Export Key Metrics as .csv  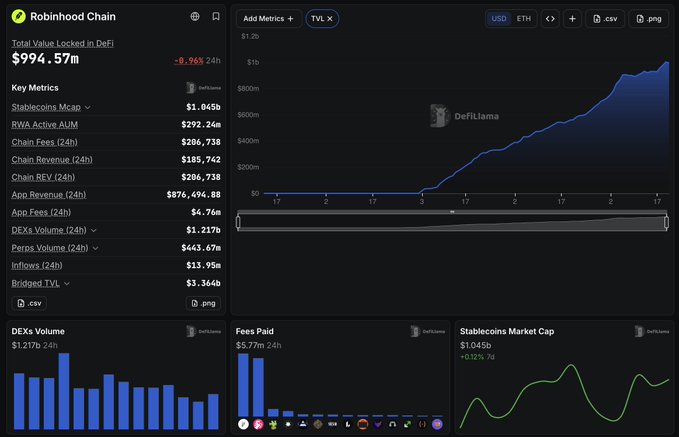29,303
